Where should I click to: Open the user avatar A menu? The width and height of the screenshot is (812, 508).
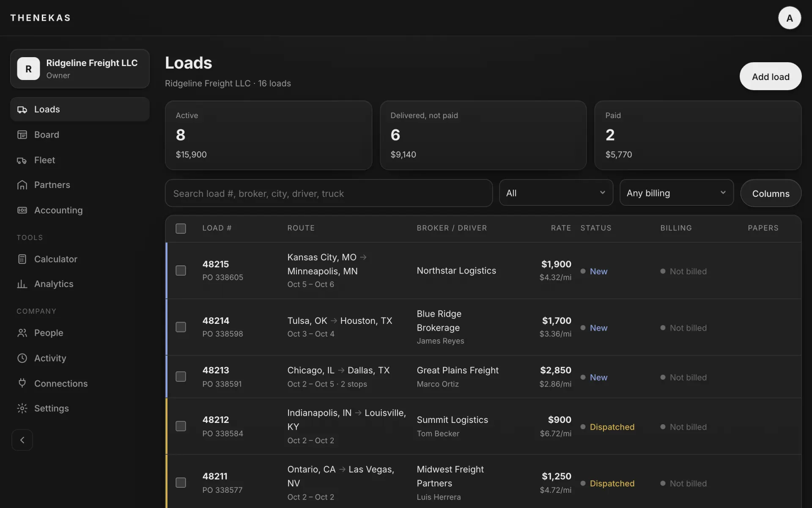[x=790, y=18]
